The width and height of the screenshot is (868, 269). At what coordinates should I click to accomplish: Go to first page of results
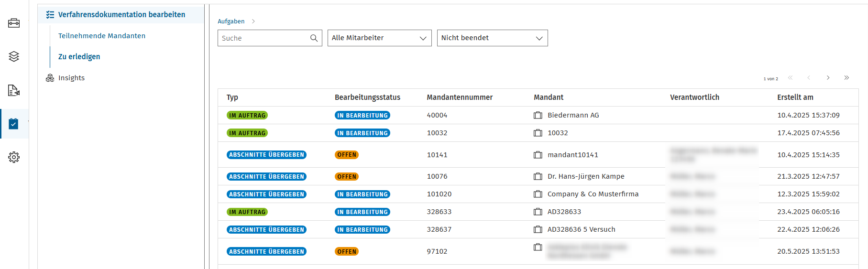[791, 77]
